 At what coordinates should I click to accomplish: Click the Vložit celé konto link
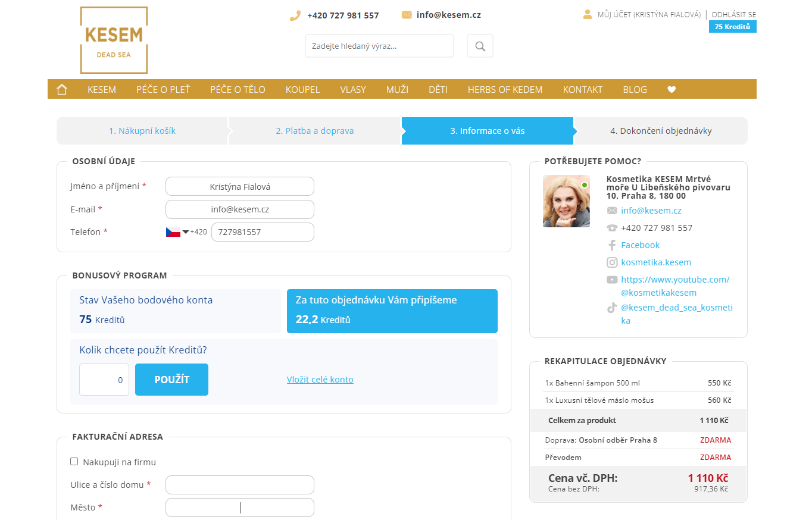tap(320, 380)
